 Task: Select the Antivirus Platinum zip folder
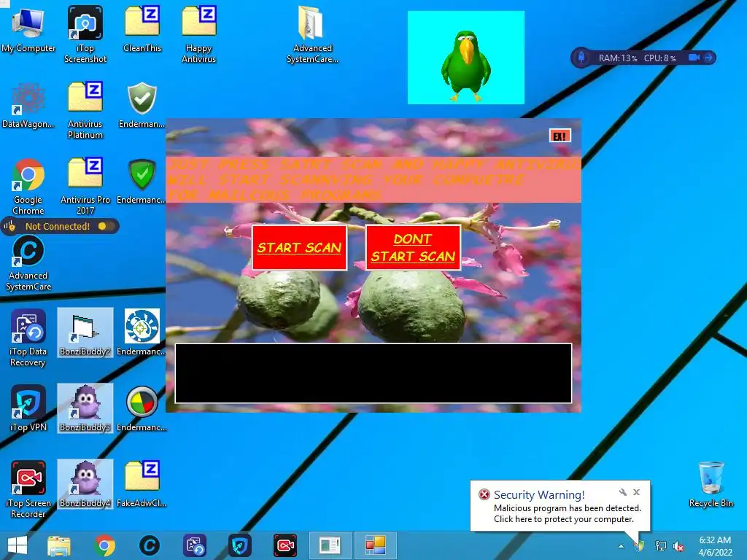(85, 110)
